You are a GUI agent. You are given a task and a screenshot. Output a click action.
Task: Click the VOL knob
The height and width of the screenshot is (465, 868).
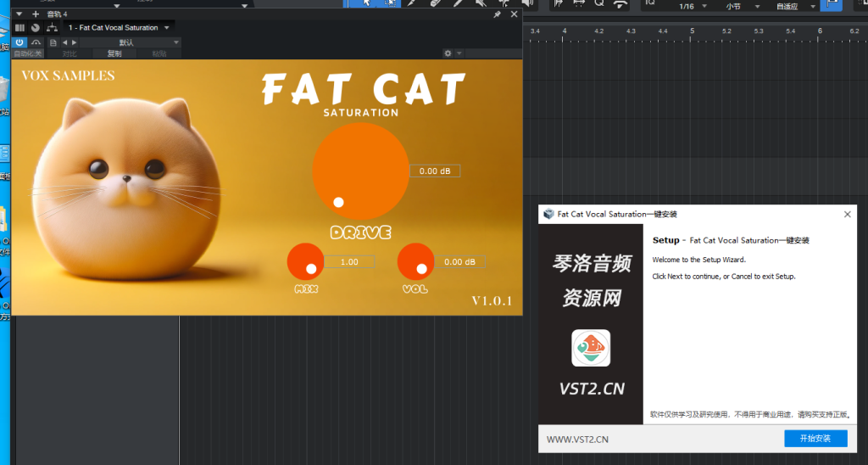pos(415,261)
